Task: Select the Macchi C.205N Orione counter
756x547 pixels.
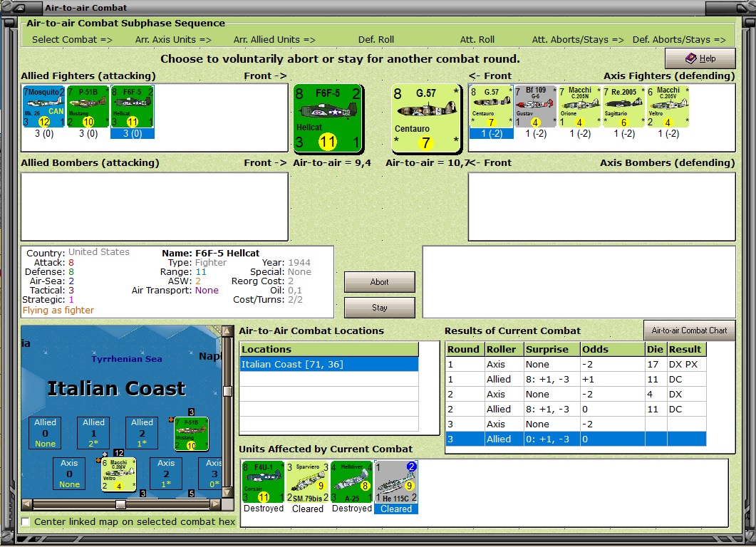Action: tap(579, 107)
